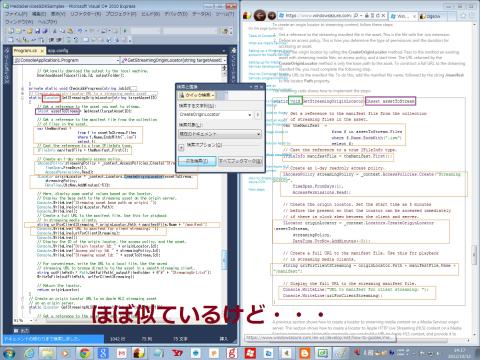Click the expression builder arrow beside search field
480x360 pixels.
click(x=257, y=115)
